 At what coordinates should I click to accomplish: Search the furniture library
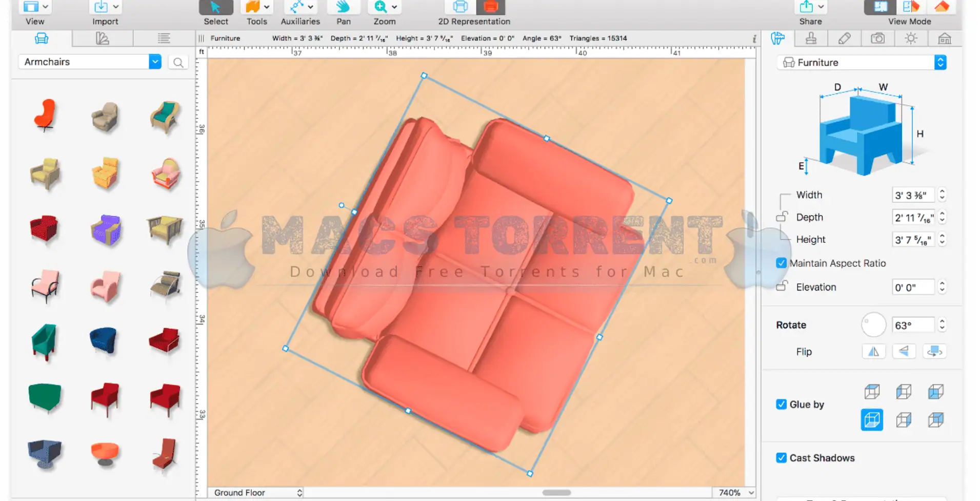[x=178, y=62]
